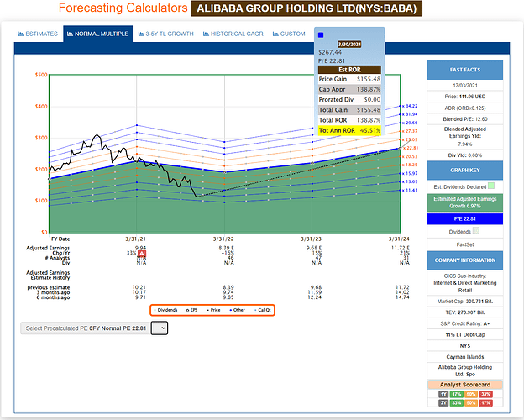This screenshot has height=420, width=524.
Task: Click the Analyst Scorecard header
Action: 465,385
